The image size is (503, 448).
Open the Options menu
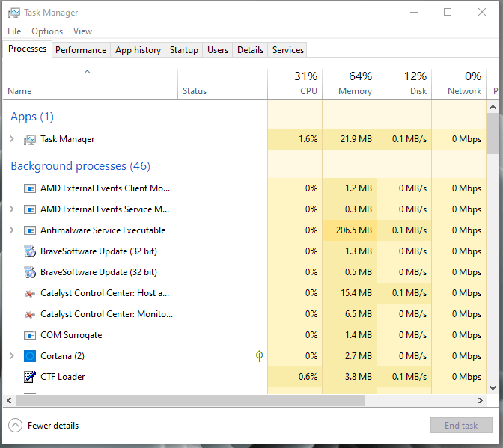click(47, 31)
